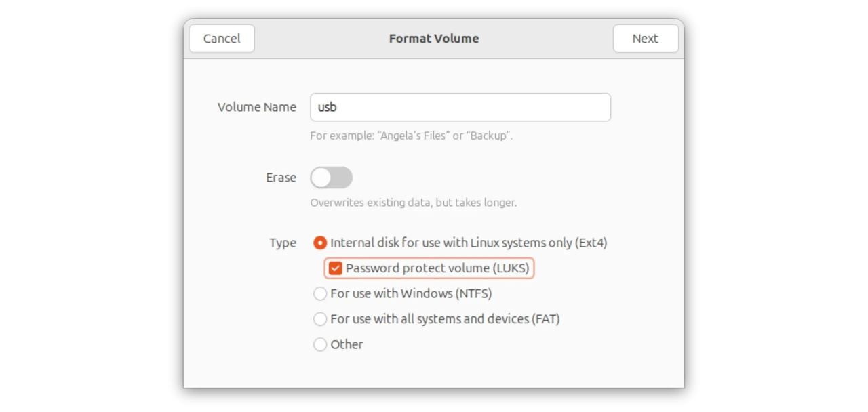This screenshot has width=868, height=412.
Task: Select the NTFS radio button circle
Action: pos(320,293)
